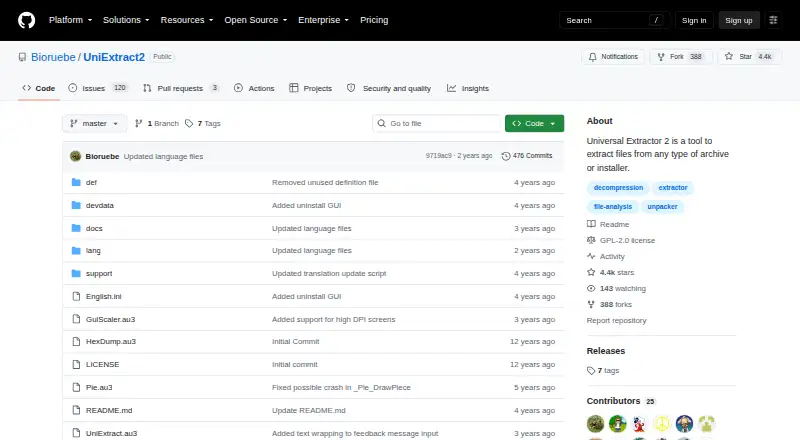The height and width of the screenshot is (440, 800).
Task: Switch to the Issues tab
Action: click(98, 88)
